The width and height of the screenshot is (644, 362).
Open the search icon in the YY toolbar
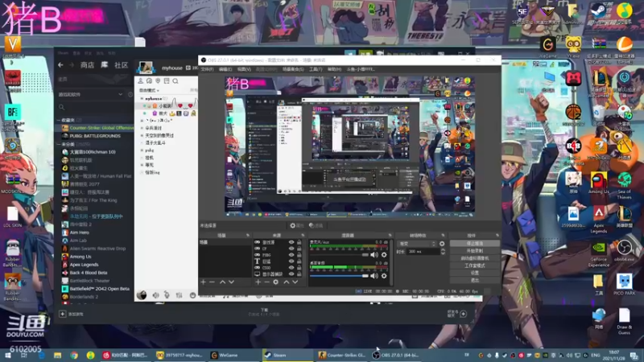point(175,81)
